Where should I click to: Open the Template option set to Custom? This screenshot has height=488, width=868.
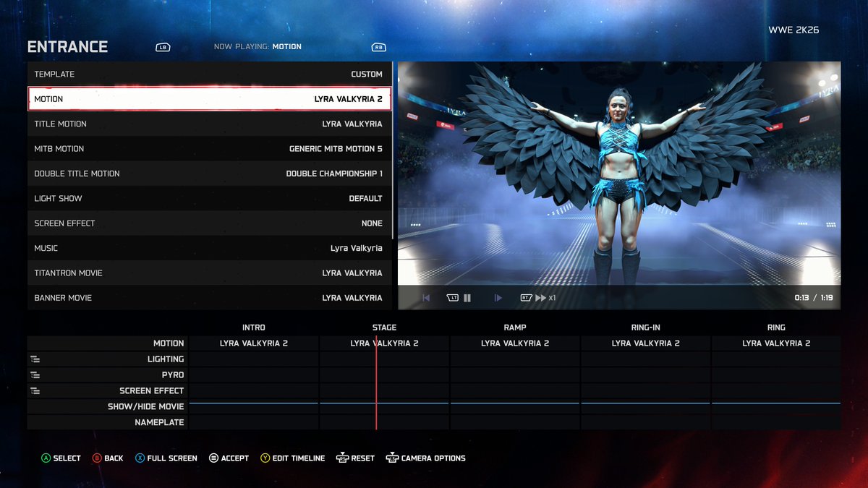point(209,74)
